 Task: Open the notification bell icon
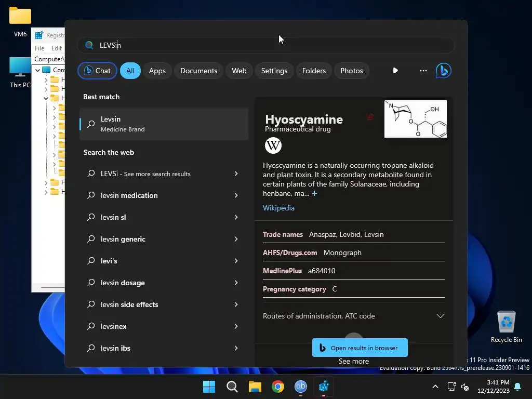click(518, 387)
